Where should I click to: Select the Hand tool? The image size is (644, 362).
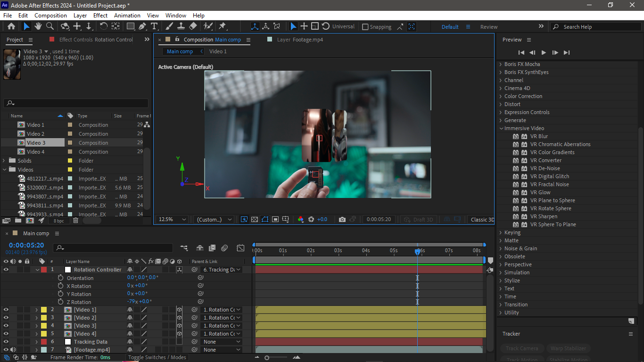[x=38, y=26]
